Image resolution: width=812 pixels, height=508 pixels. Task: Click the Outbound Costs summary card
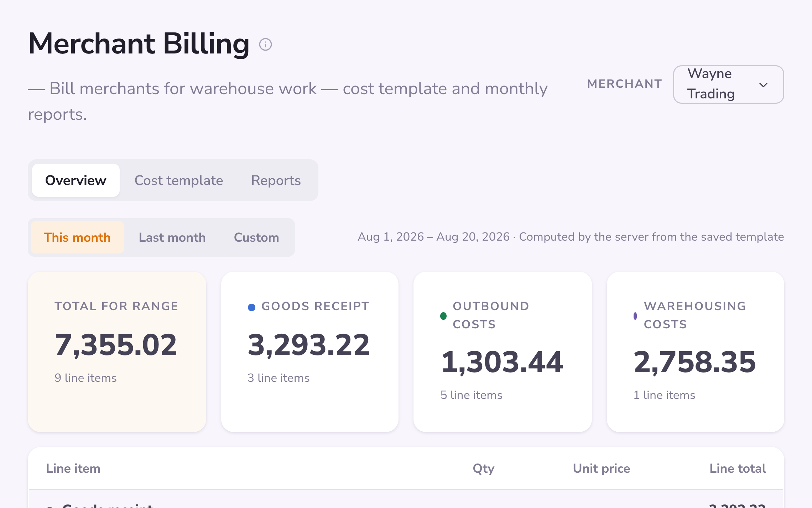(503, 352)
